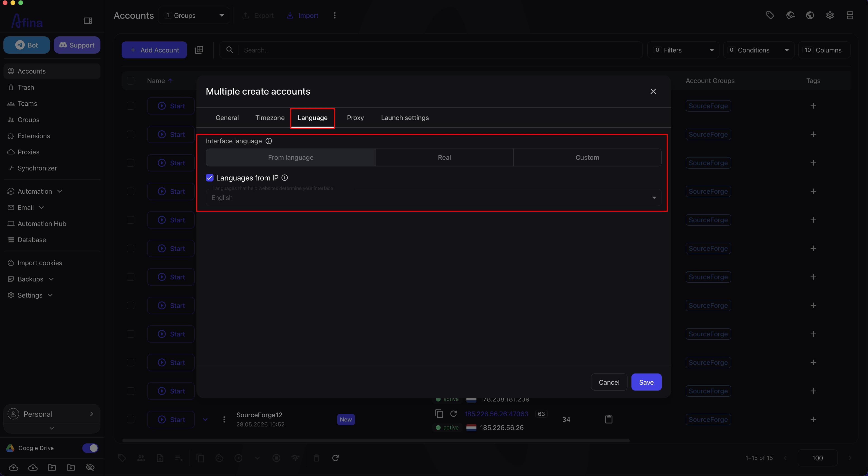Click the browser fingerprint icon top bar

point(790,16)
